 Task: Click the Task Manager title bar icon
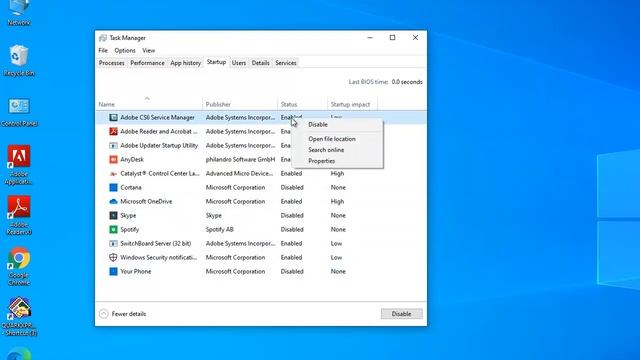click(103, 38)
